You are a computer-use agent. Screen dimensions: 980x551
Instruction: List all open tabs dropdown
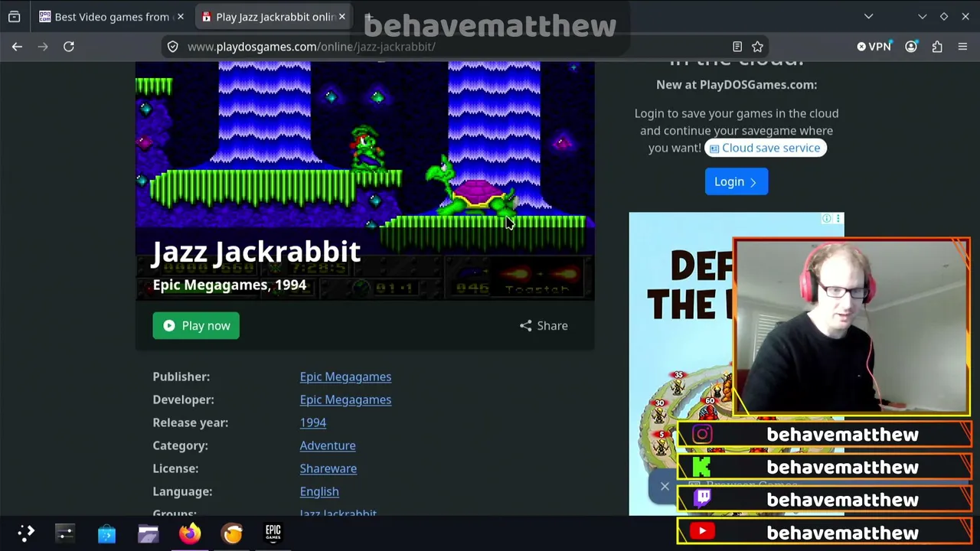click(868, 16)
